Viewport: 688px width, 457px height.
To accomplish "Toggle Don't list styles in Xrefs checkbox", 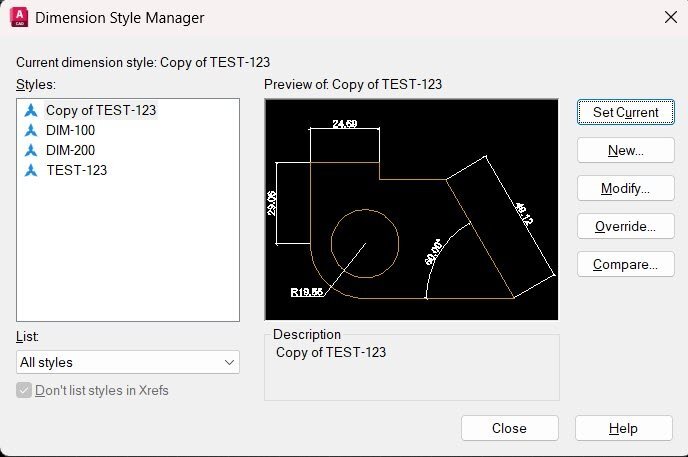I will [25, 390].
